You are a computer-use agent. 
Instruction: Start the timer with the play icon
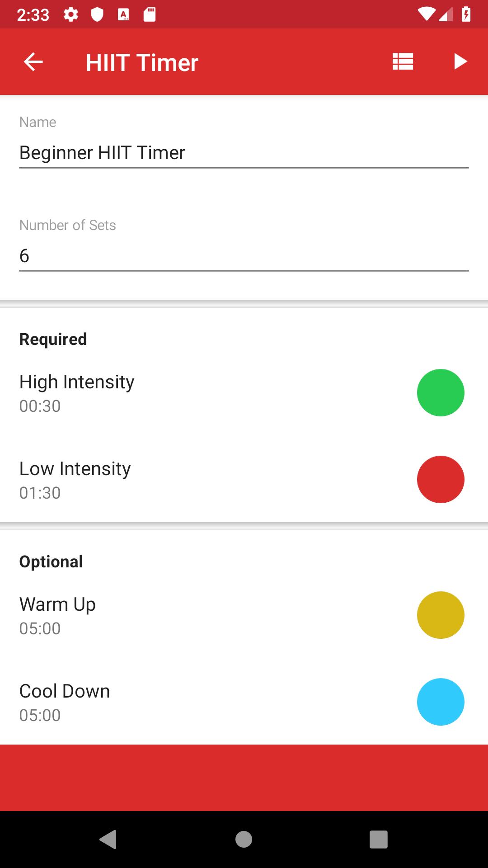coord(460,61)
